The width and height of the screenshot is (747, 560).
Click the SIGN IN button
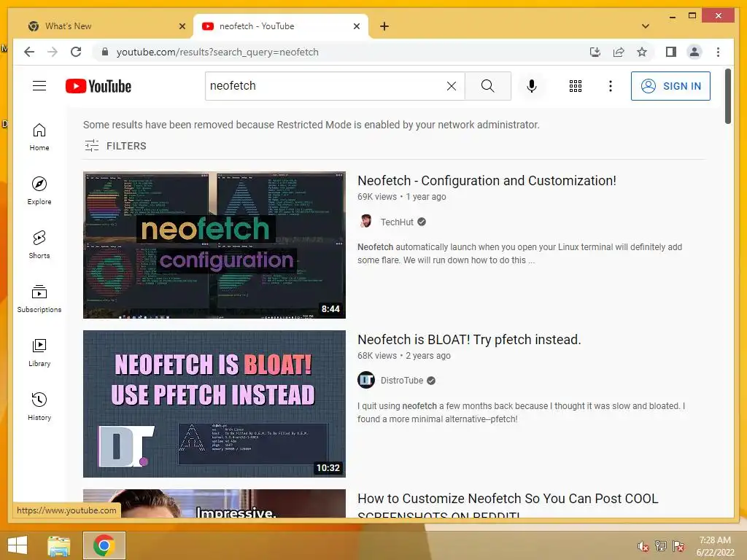pos(670,86)
